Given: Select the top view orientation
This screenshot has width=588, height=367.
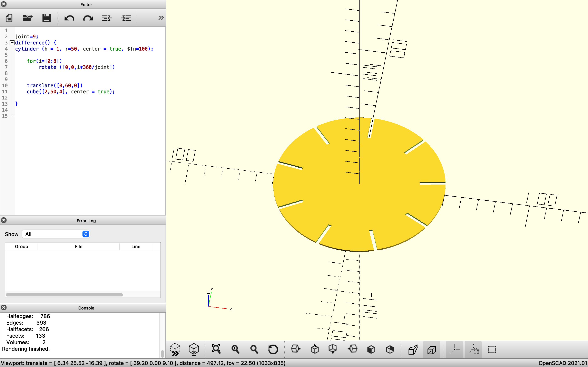Looking at the screenshot, I should tap(314, 349).
